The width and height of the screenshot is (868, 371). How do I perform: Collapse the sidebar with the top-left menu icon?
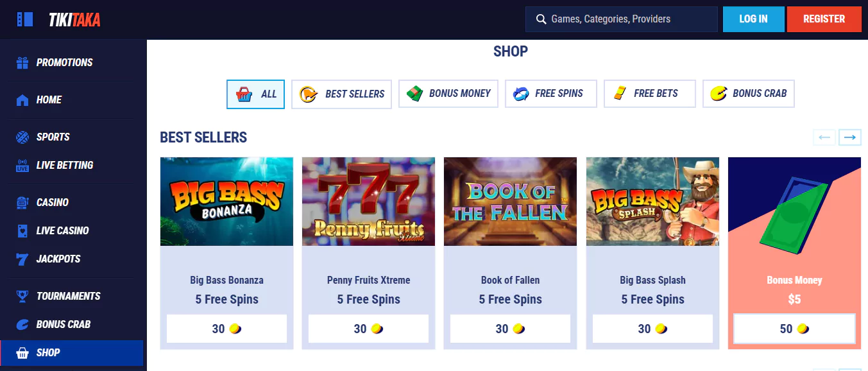click(24, 19)
